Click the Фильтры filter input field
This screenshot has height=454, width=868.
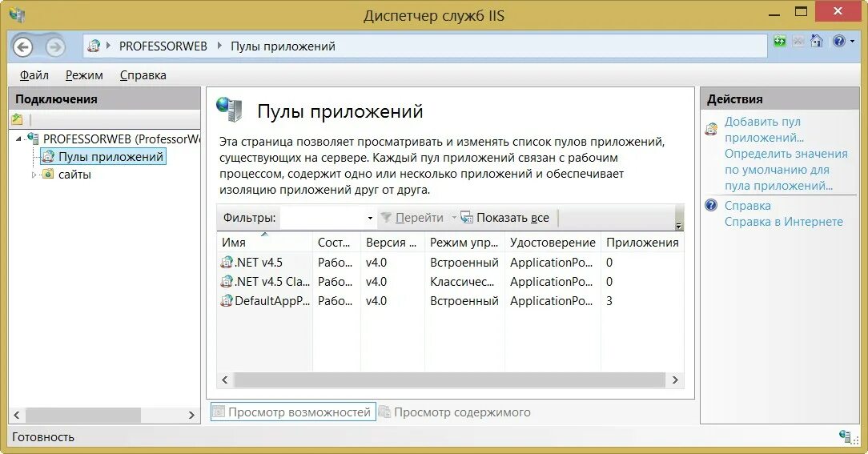tap(323, 218)
